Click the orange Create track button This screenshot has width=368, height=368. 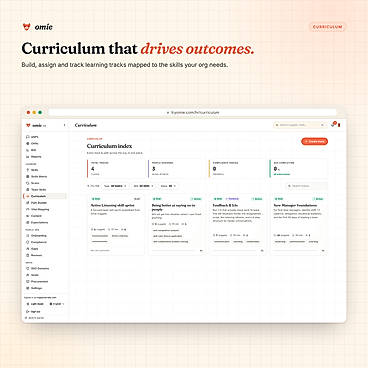point(314,141)
